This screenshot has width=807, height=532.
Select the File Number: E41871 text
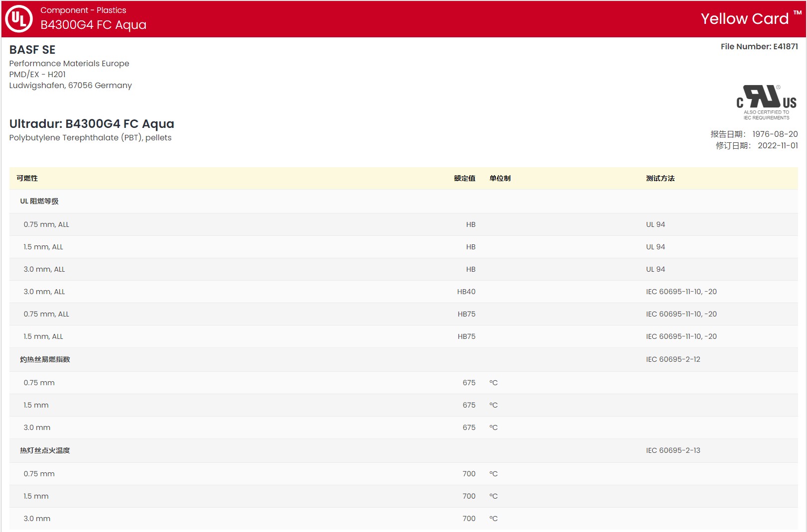759,46
